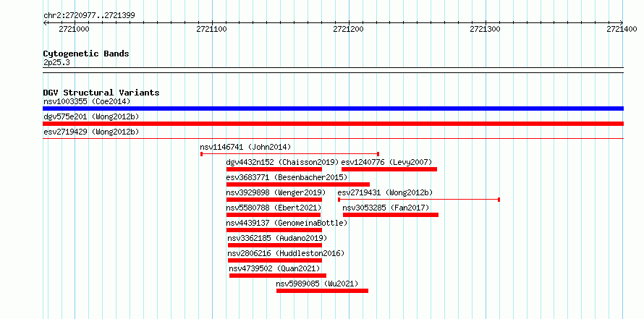Select the thick red dgv575e201 variant bar
Image resolution: width=644 pixels, height=319 pixels.
click(333, 124)
